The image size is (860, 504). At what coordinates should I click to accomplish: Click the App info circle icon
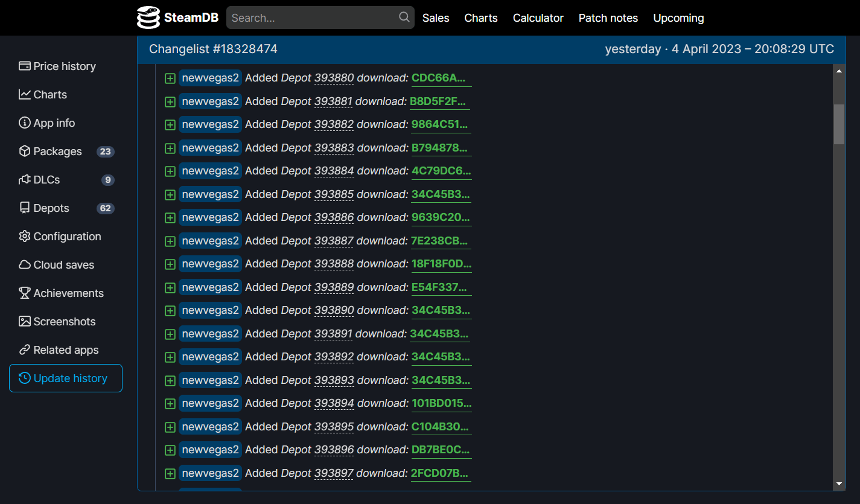[x=25, y=123]
